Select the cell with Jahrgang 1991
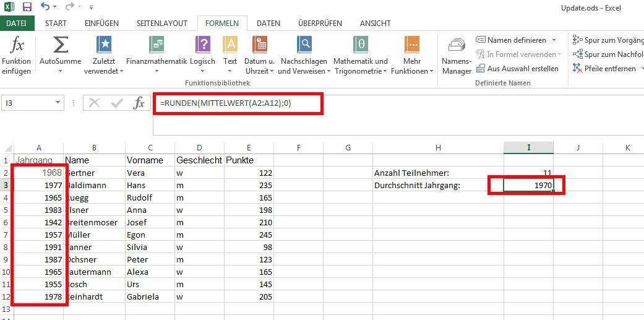644x320 pixels. tap(38, 248)
